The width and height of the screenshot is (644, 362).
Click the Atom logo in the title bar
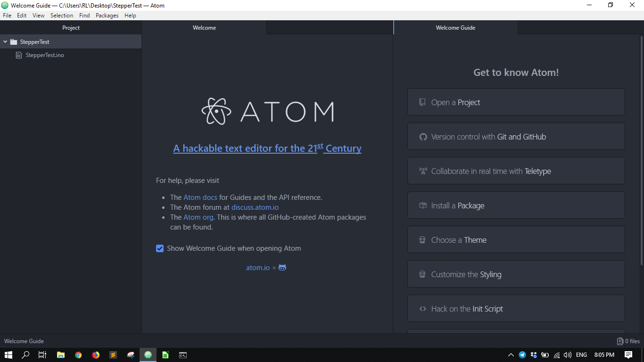point(5,5)
